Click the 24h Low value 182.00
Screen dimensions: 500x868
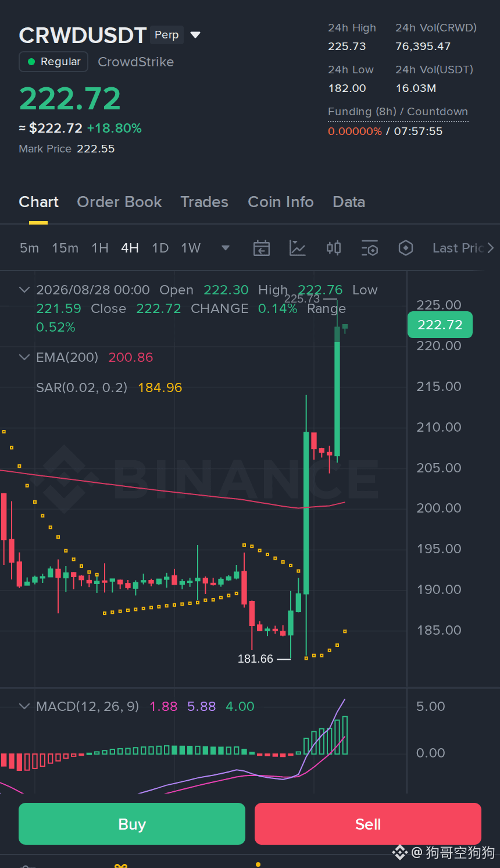(347, 88)
